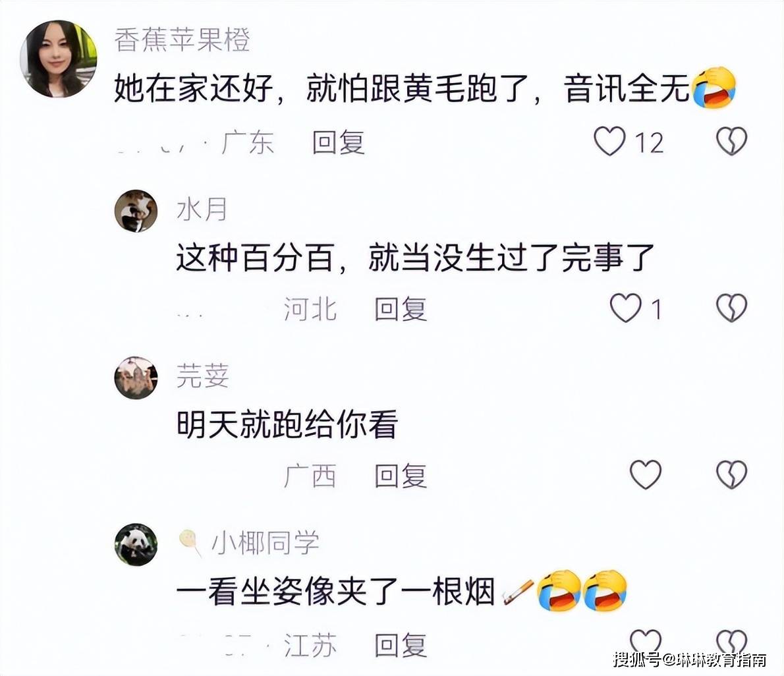
Task: Click 回复 under 芫荽's comment
Action: [x=401, y=476]
